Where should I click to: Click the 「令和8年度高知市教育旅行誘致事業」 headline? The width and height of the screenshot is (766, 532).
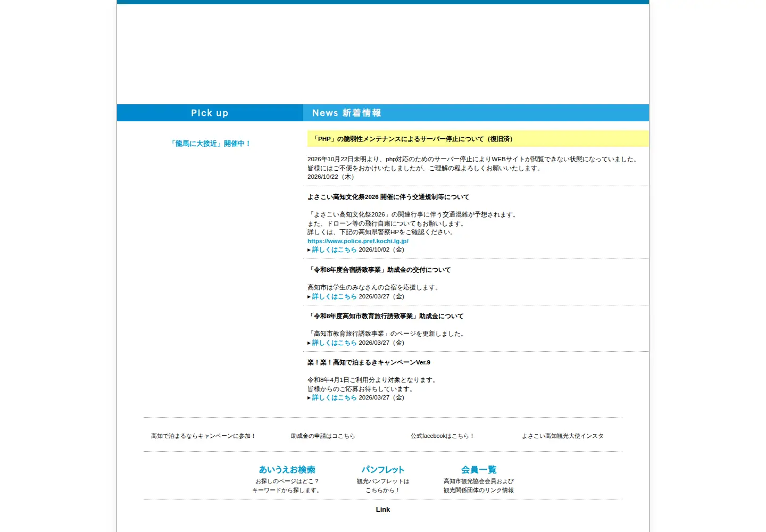tap(385, 316)
